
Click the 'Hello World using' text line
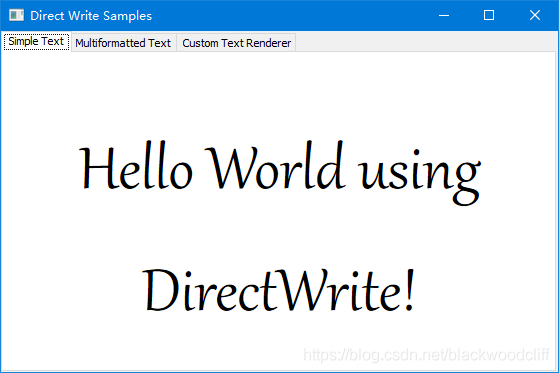click(280, 173)
